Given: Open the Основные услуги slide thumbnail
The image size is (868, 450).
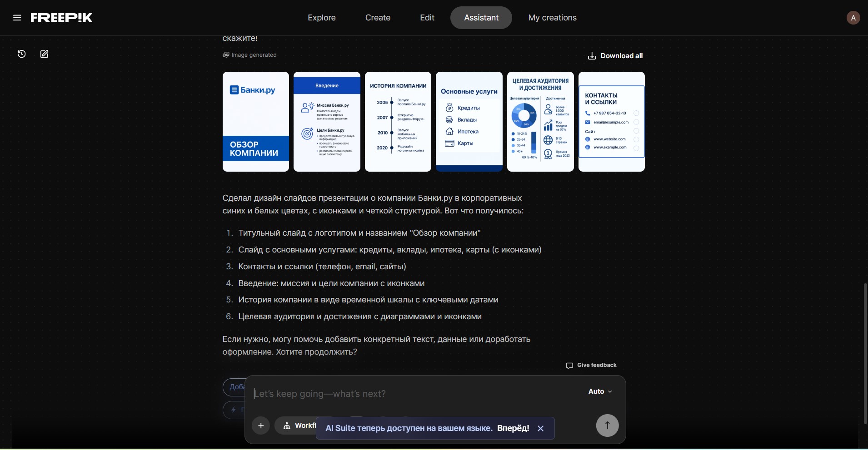Looking at the screenshot, I should (469, 122).
